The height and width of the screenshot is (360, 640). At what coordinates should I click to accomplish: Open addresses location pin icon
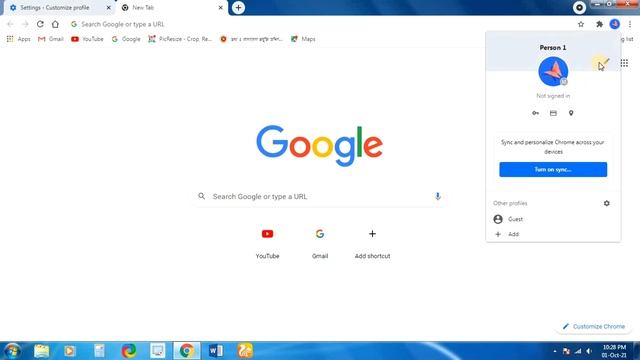tap(571, 113)
